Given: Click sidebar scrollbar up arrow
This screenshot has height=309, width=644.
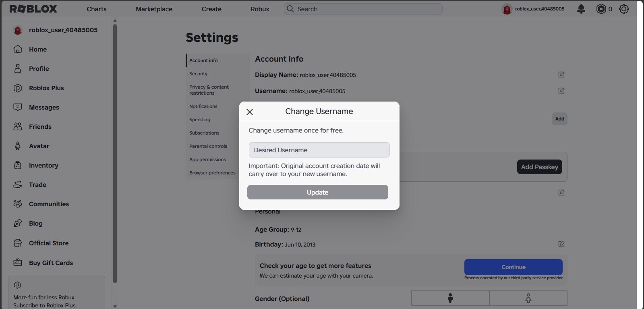Looking at the screenshot, I should click(115, 20).
